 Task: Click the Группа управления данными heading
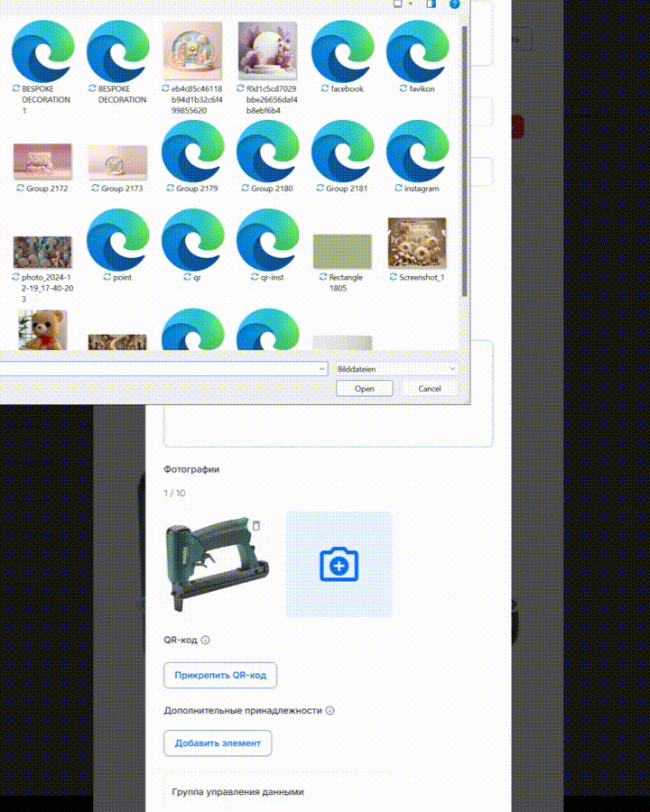[238, 792]
